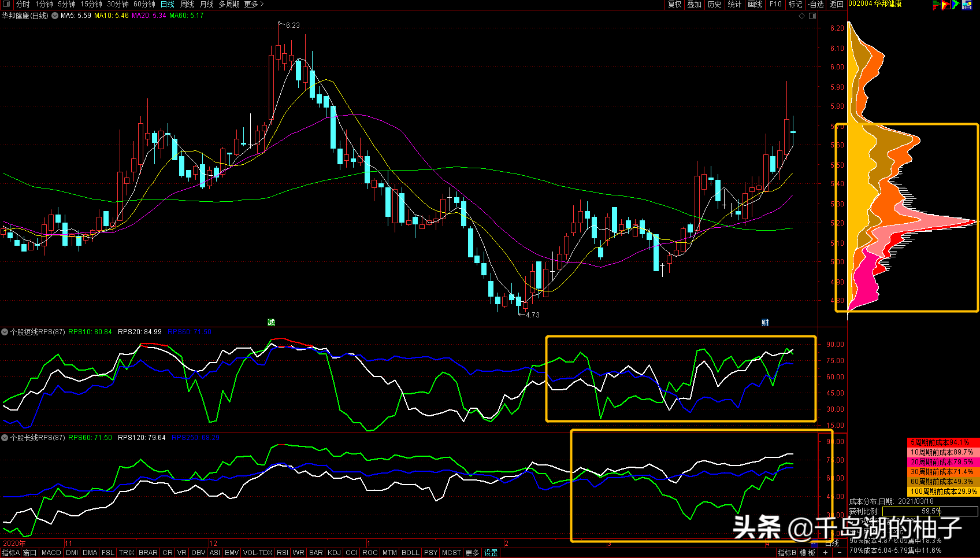Apply the BOLL indicator
980x558 pixels.
(410, 553)
